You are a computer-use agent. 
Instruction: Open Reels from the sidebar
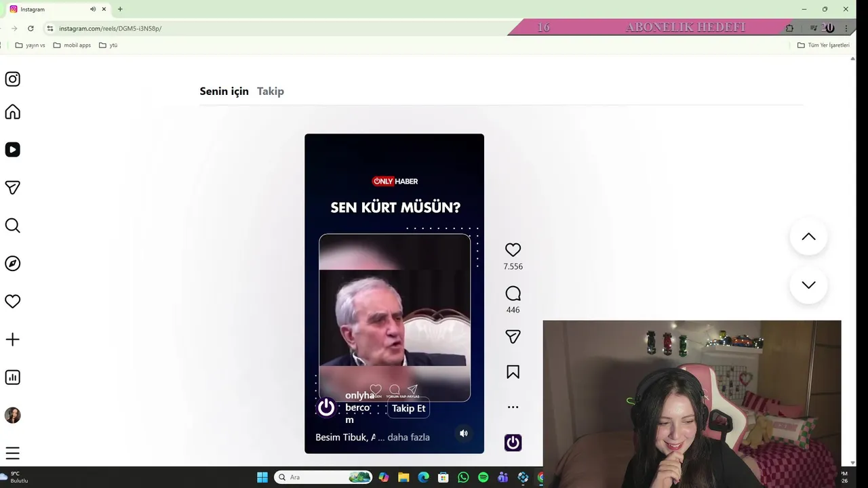pos(12,150)
